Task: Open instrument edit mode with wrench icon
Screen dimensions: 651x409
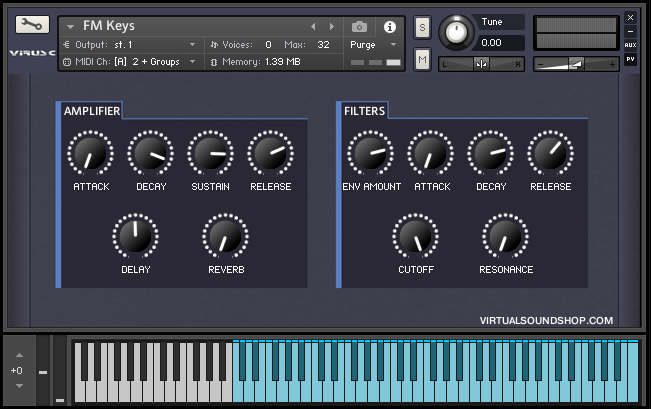Action: 32,25
